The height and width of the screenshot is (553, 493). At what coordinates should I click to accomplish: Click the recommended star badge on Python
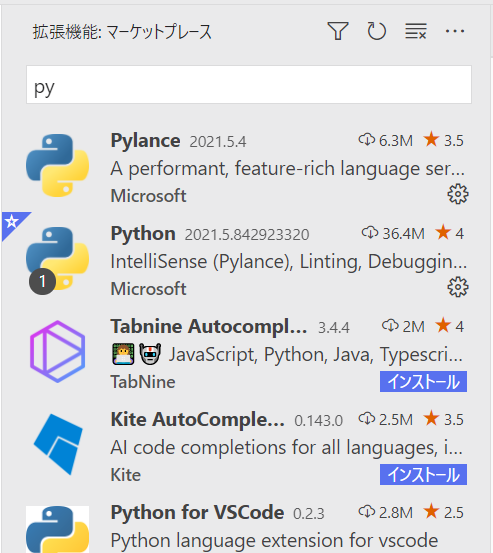(11, 221)
